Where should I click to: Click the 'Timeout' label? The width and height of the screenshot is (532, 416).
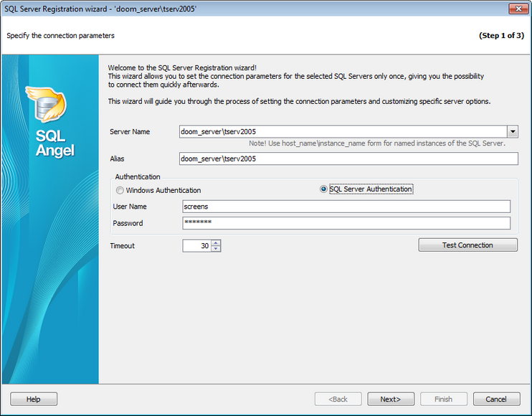coord(122,246)
